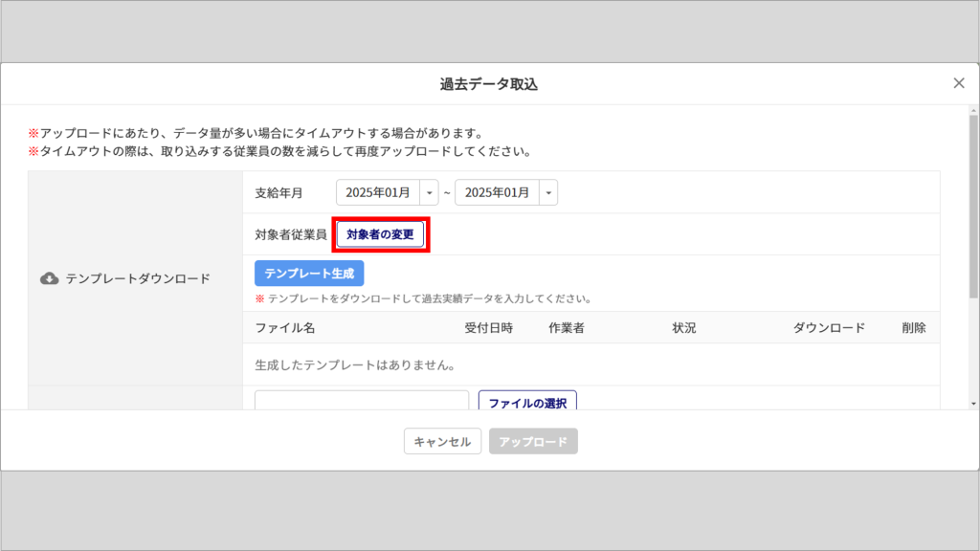Screen dimensions: 980x551
Task: Click the scrollbar up arrow
Action: tap(973, 111)
